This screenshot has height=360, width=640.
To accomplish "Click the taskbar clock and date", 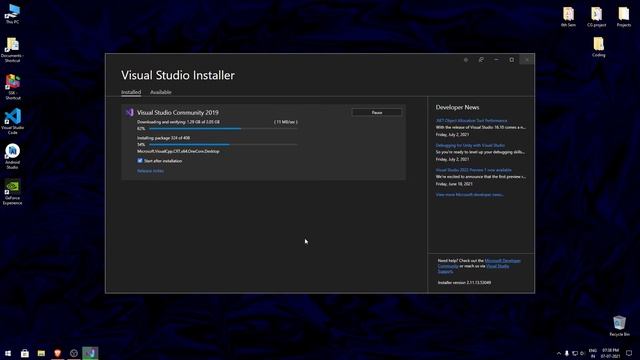I will 611,353.
